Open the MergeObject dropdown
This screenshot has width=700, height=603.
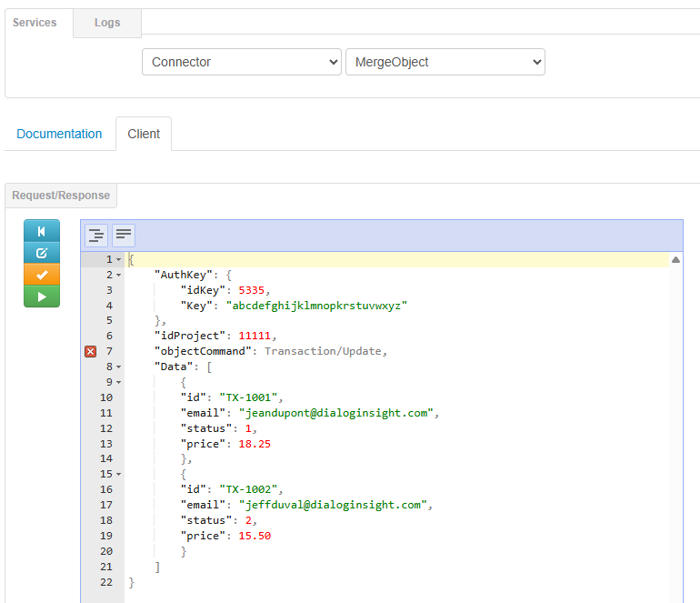point(445,62)
